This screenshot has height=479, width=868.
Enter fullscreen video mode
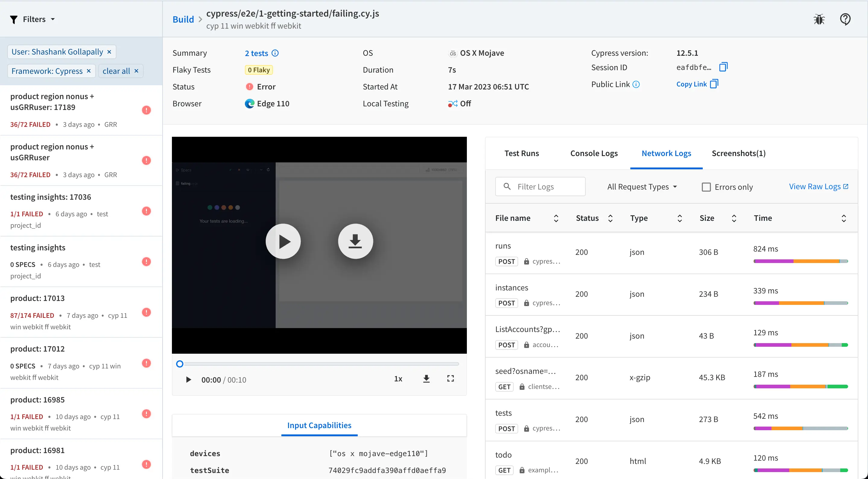pyautogui.click(x=450, y=379)
